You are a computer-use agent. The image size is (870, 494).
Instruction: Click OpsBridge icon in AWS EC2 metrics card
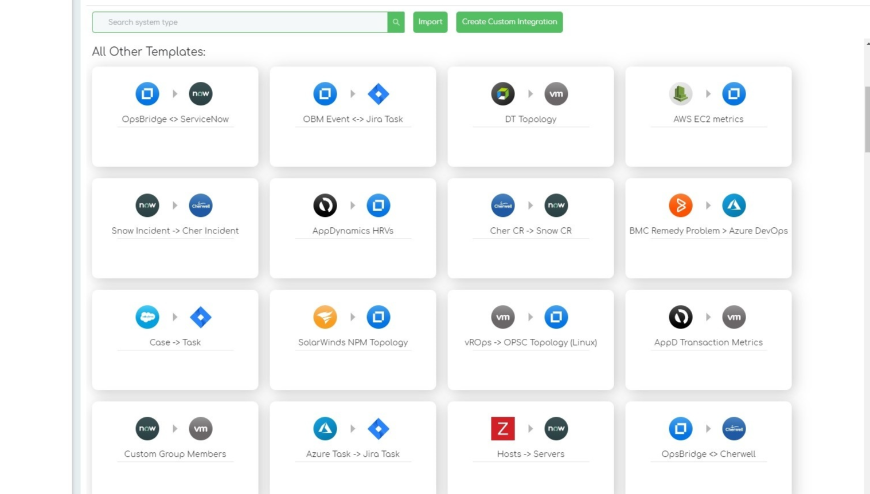click(x=734, y=94)
